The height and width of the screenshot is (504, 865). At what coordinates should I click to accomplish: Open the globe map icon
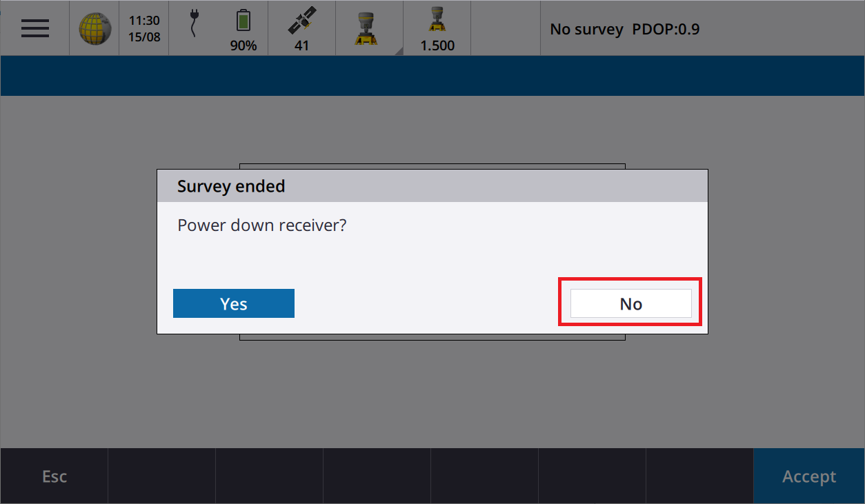pyautogui.click(x=95, y=29)
